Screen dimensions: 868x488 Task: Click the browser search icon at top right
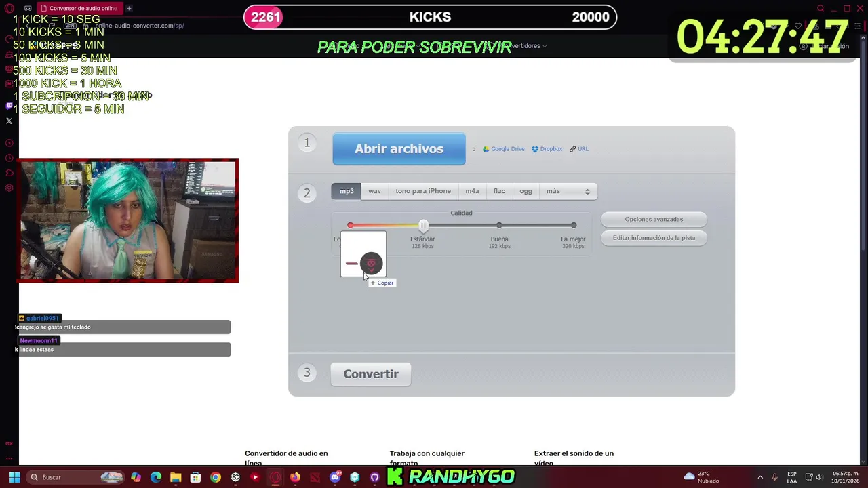(821, 8)
